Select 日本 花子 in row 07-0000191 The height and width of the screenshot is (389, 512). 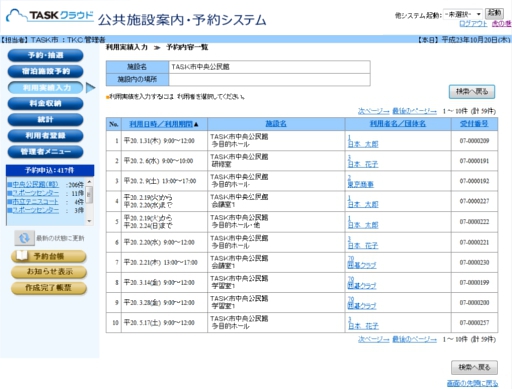tap(363, 164)
